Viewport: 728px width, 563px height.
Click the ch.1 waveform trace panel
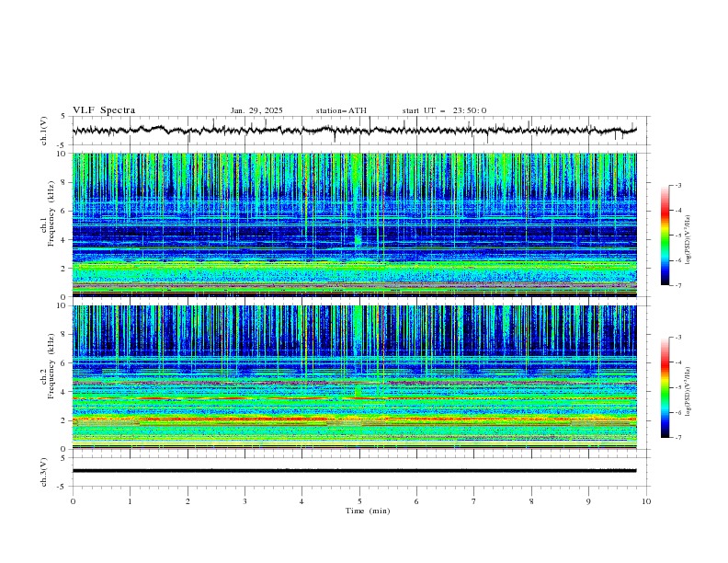click(x=361, y=131)
